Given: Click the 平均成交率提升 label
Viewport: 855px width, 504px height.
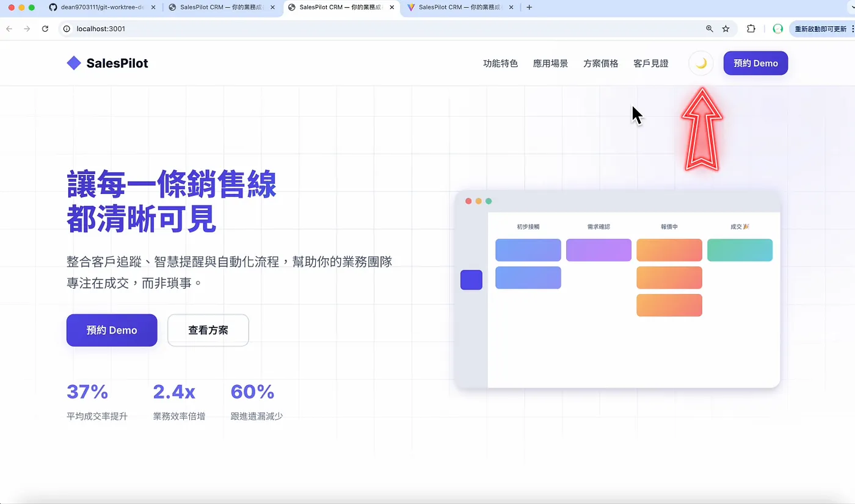Looking at the screenshot, I should pyautogui.click(x=97, y=416).
